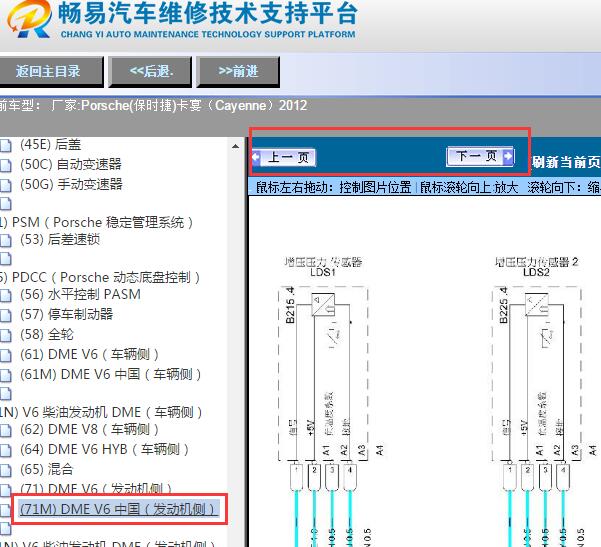The image size is (601, 547).
Task: Click page icon beside (62) DME V8
Action: 6,430
